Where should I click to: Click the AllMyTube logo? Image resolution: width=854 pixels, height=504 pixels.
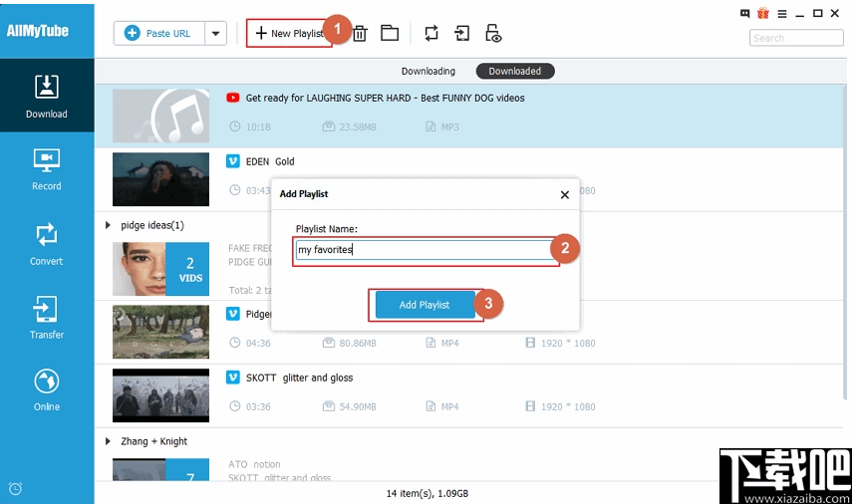(38, 31)
